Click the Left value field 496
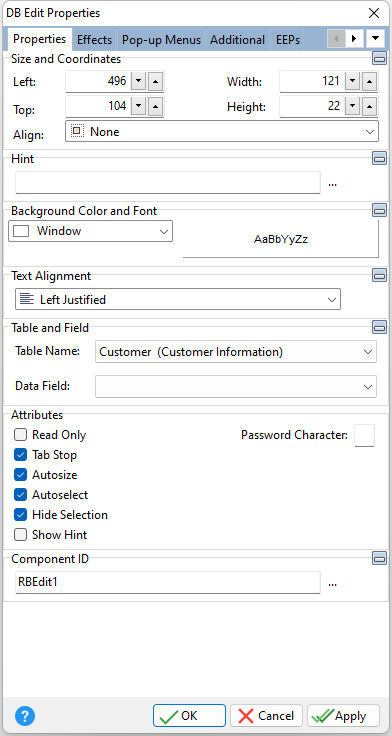The image size is (392, 736). coord(98,82)
